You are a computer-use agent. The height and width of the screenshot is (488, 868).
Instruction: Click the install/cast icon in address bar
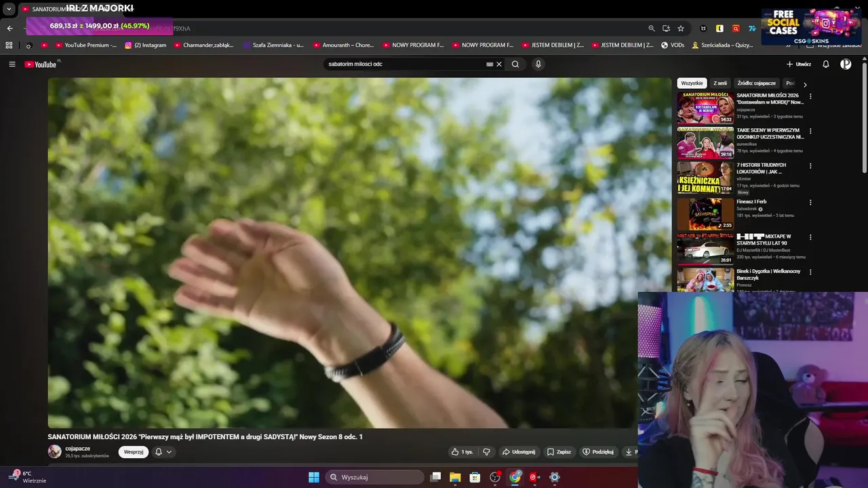(x=666, y=28)
